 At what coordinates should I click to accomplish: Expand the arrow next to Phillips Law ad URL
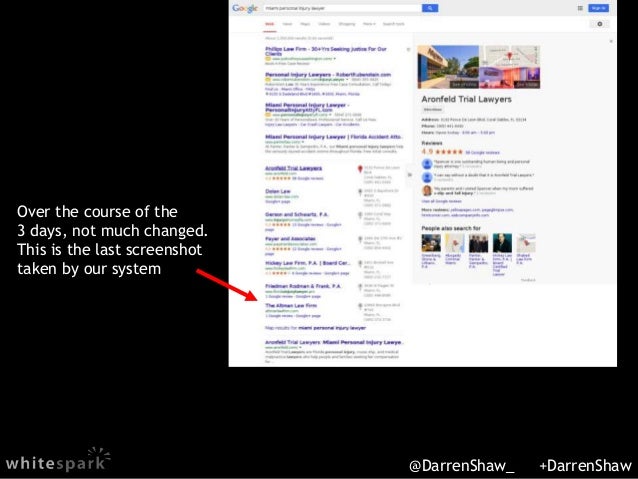click(334, 59)
